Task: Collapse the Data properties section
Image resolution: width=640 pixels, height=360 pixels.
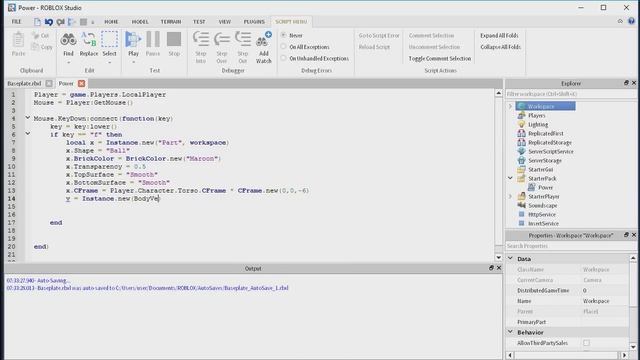Action: 510,258
